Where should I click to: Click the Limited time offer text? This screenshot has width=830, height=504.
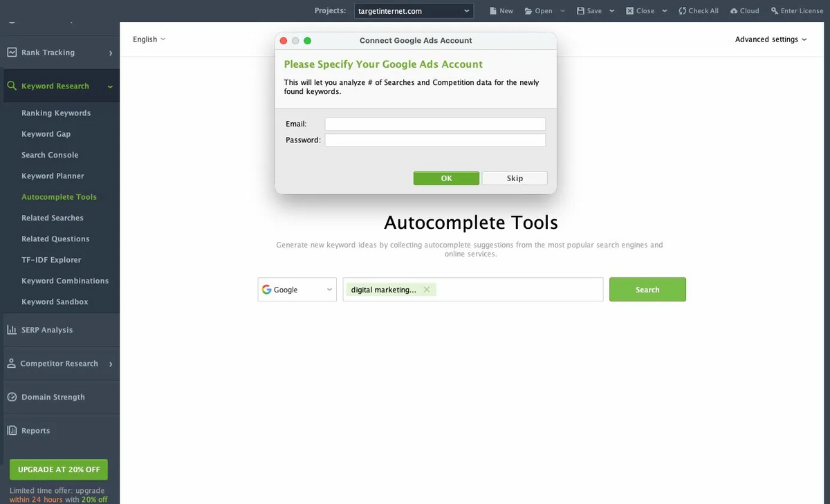pyautogui.click(x=59, y=495)
